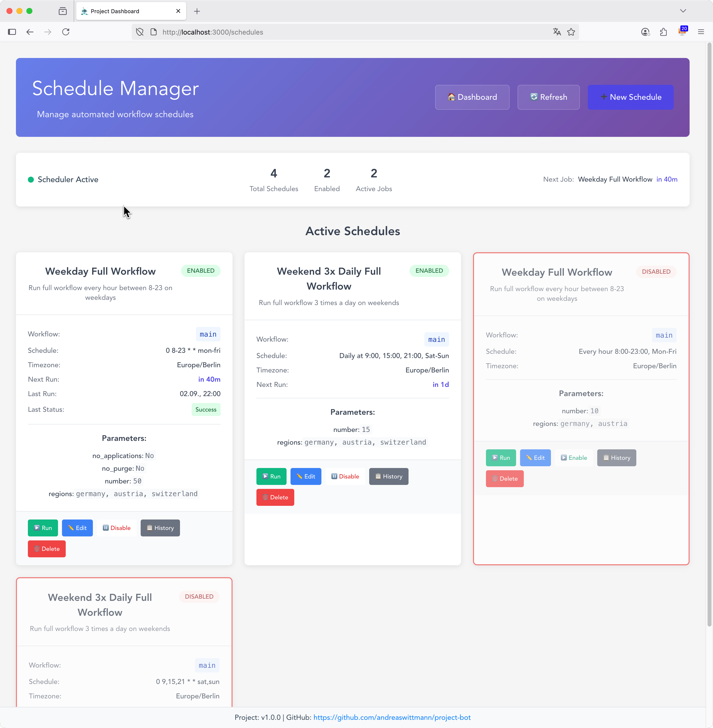The height and width of the screenshot is (728, 713).
Task: Click the Active Schedules heading
Action: [x=352, y=231]
